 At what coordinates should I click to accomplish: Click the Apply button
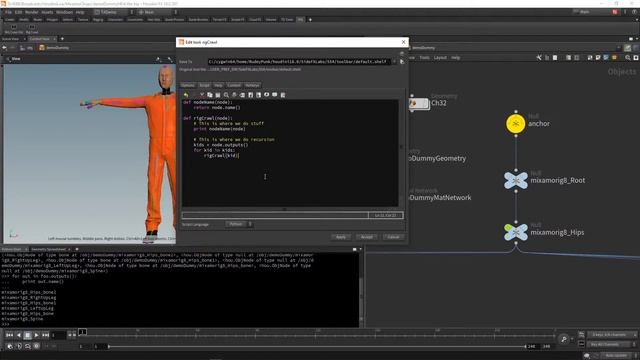341,237
